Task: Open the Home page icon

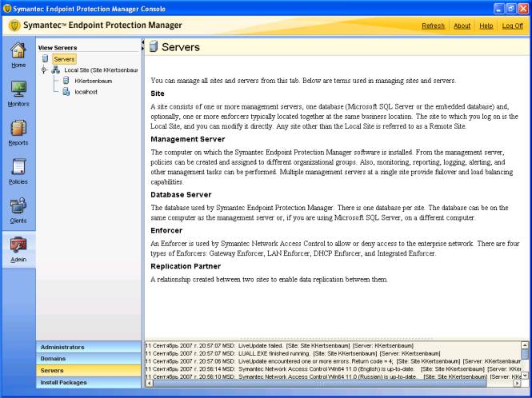Action: coord(18,50)
